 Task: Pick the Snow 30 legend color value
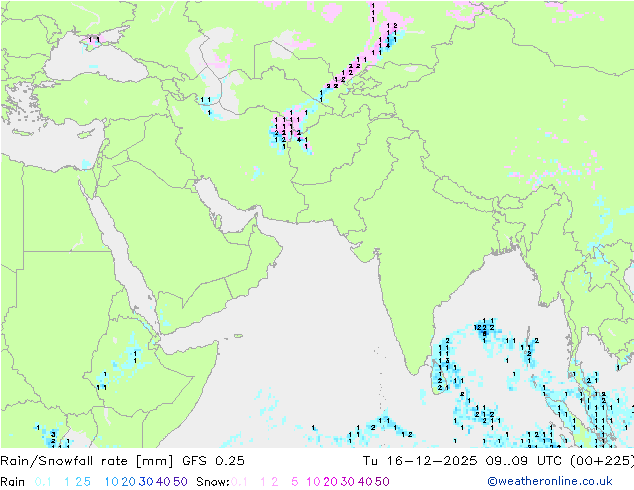(x=348, y=482)
